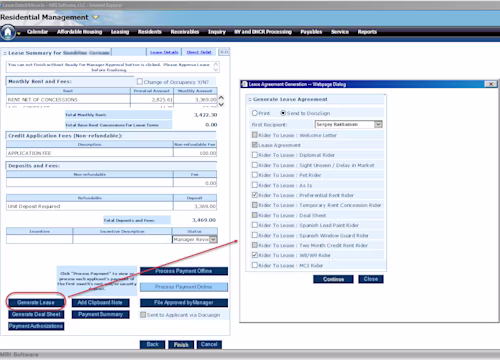
Task: Open the Residential Management module dropdown arrow
Action: (96, 17)
